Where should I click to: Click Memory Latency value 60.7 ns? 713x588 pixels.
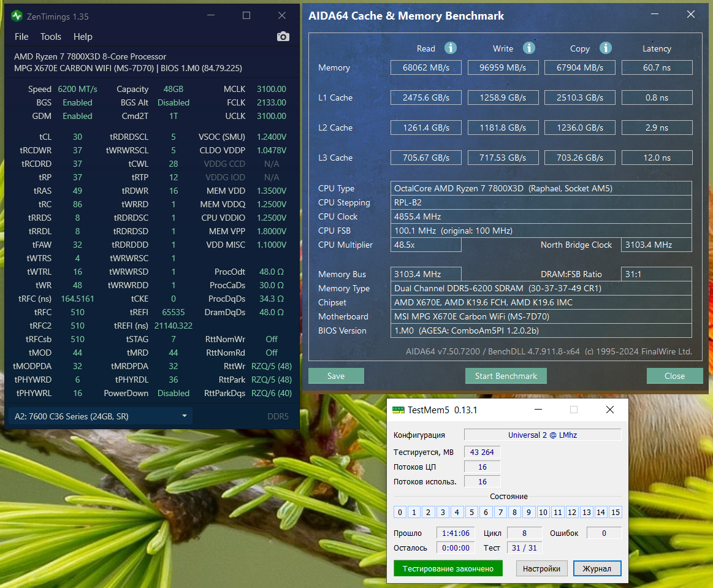[657, 67]
